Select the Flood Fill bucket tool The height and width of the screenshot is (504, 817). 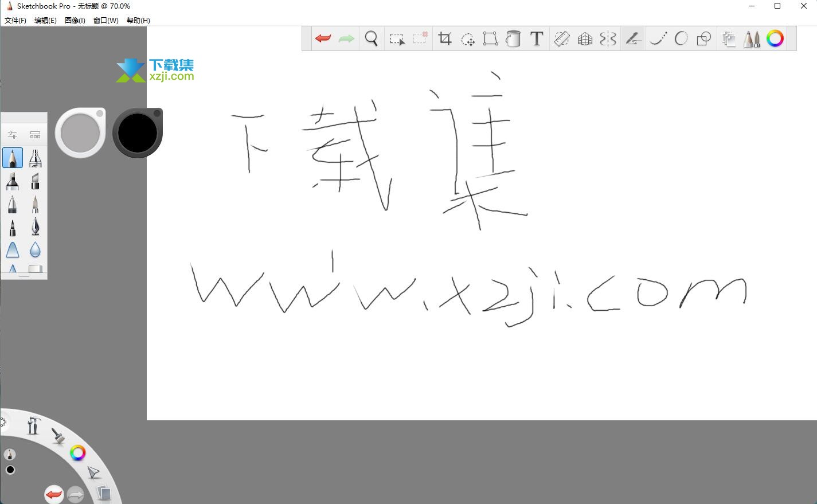[513, 38]
